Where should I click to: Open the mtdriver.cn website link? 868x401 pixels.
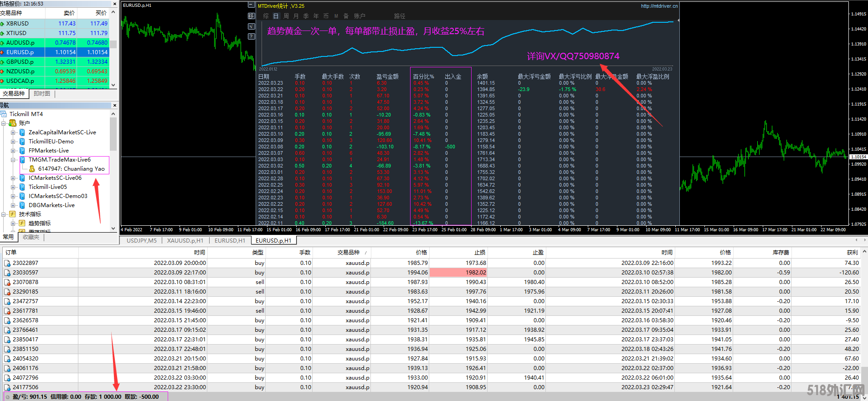(x=659, y=6)
